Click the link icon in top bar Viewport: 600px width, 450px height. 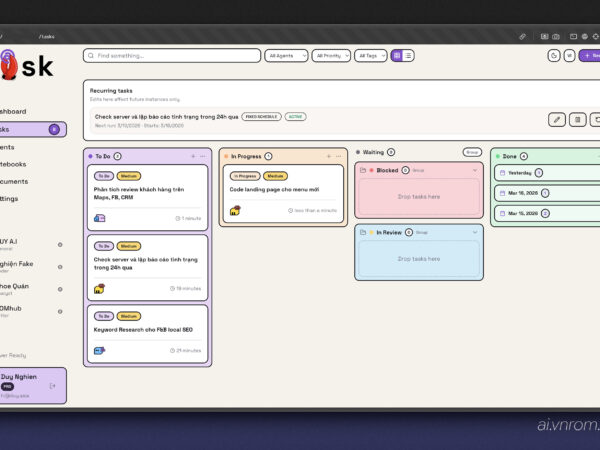pyautogui.click(x=522, y=36)
